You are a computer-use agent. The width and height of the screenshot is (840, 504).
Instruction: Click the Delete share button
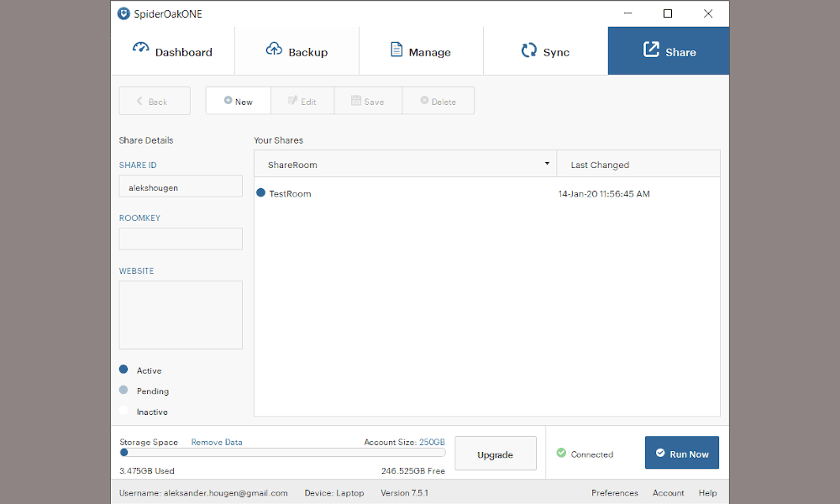click(x=438, y=101)
